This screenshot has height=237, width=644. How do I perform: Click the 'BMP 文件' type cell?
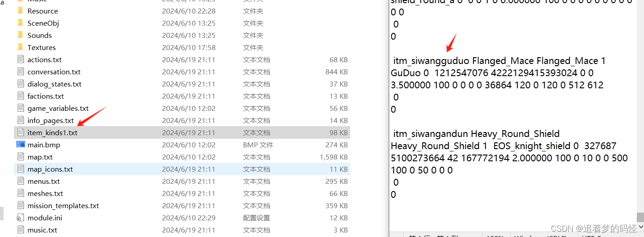[x=258, y=145]
